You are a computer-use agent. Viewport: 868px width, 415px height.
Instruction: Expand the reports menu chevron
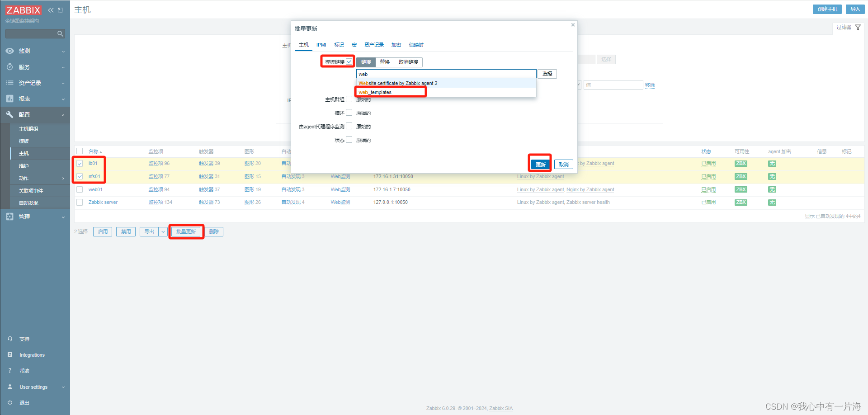pyautogui.click(x=63, y=99)
